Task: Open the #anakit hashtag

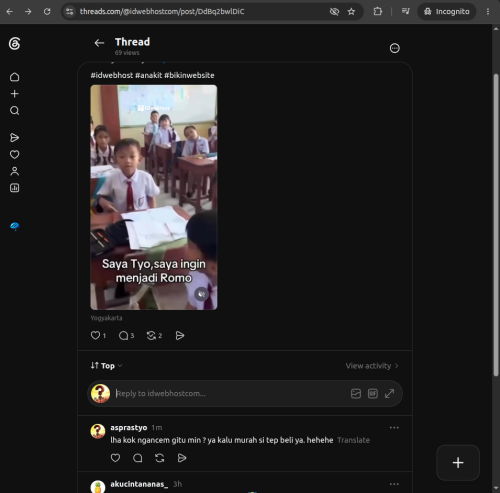Action: (149, 75)
